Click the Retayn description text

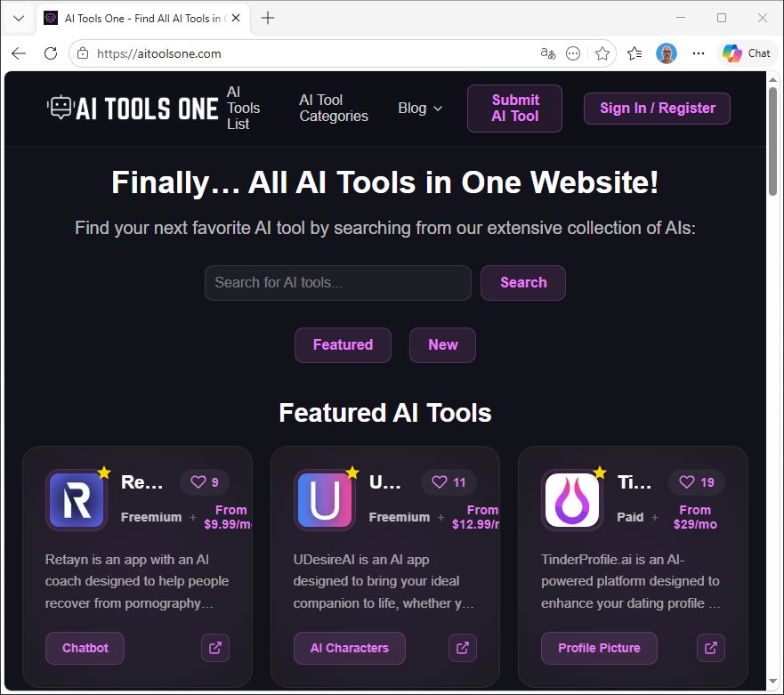point(137,581)
